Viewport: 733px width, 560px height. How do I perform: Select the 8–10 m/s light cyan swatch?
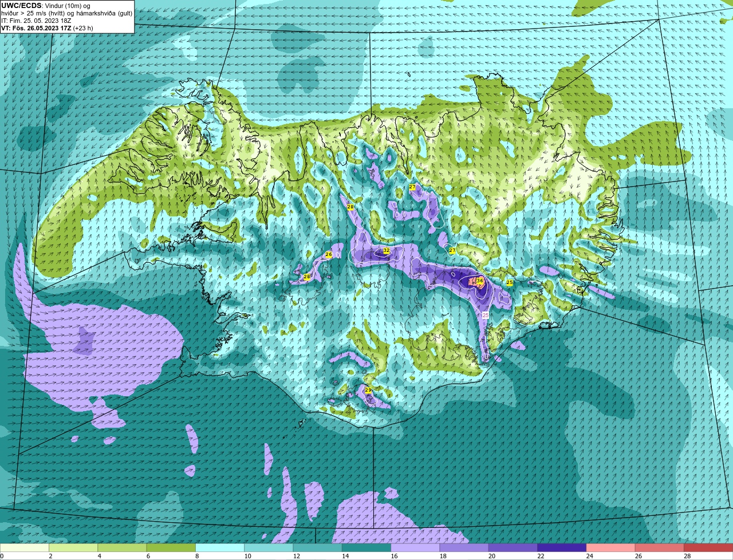pyautogui.click(x=220, y=548)
